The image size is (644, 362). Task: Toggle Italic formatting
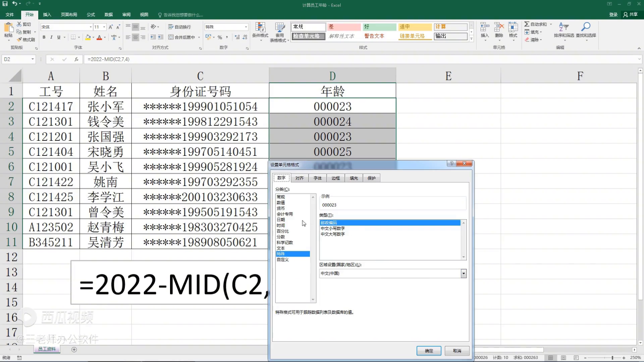pyautogui.click(x=51, y=37)
